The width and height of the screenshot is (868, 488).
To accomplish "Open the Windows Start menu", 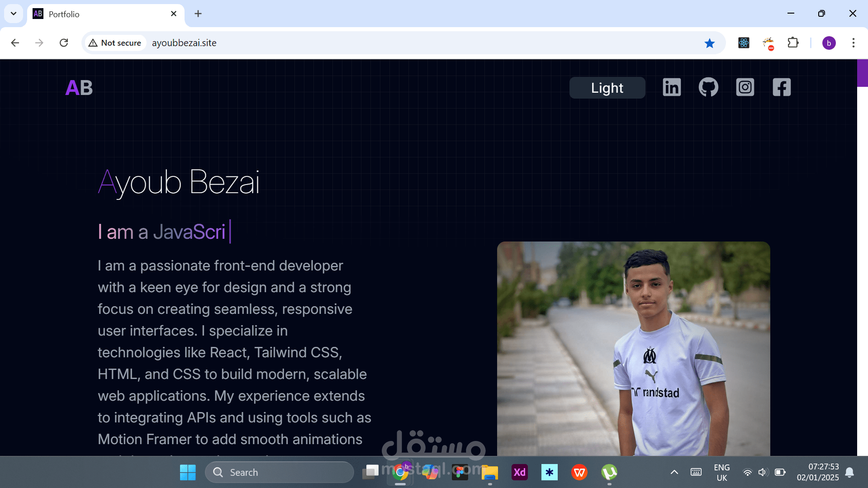I will (x=188, y=472).
